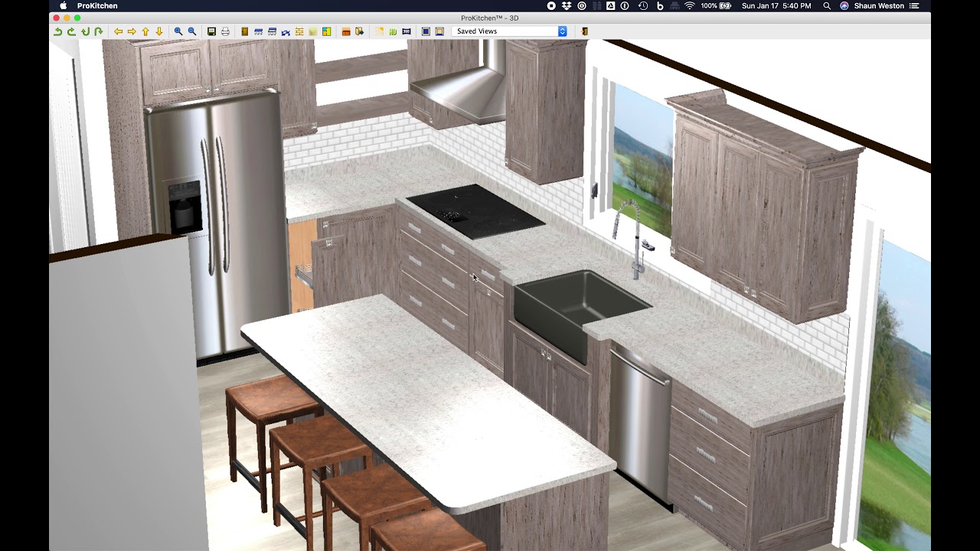Screen dimensions: 980x551
Task: Click the second cabinet row toolbar icon
Action: (x=272, y=31)
